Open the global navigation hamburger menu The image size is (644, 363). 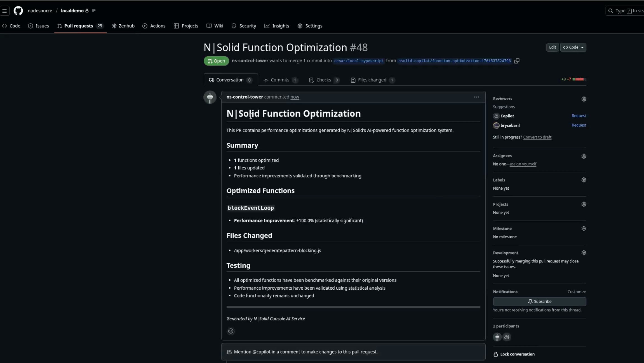pos(5,10)
